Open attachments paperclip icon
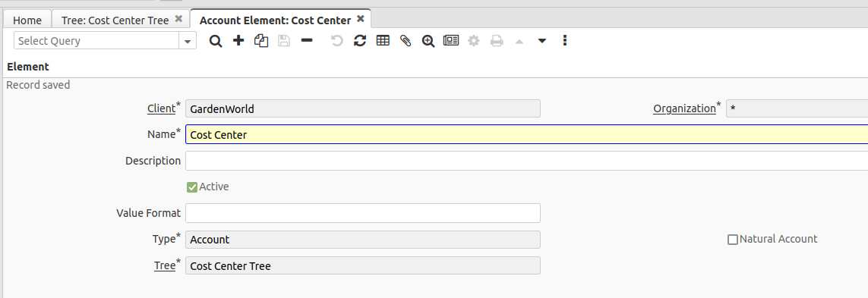This screenshot has width=868, height=298. point(406,40)
